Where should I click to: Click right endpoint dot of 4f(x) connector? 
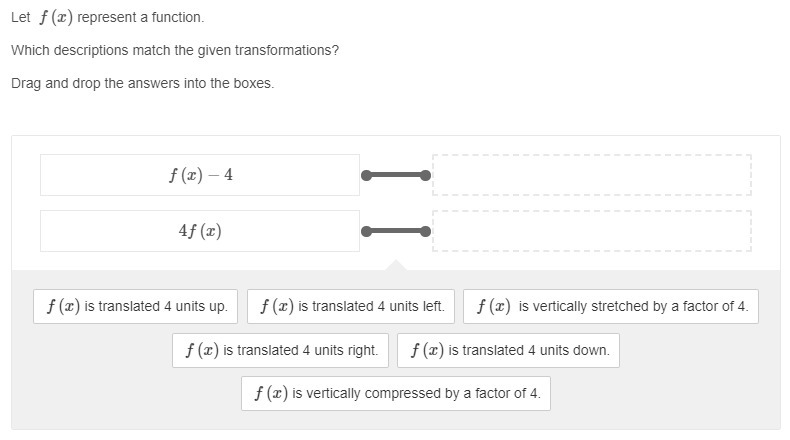pyautogui.click(x=426, y=231)
